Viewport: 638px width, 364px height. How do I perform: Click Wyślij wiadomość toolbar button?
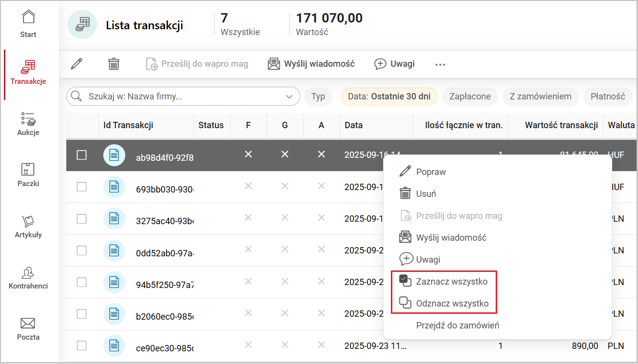[311, 64]
